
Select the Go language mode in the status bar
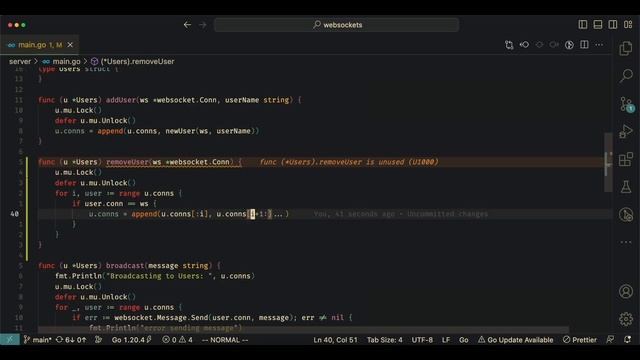click(x=464, y=340)
